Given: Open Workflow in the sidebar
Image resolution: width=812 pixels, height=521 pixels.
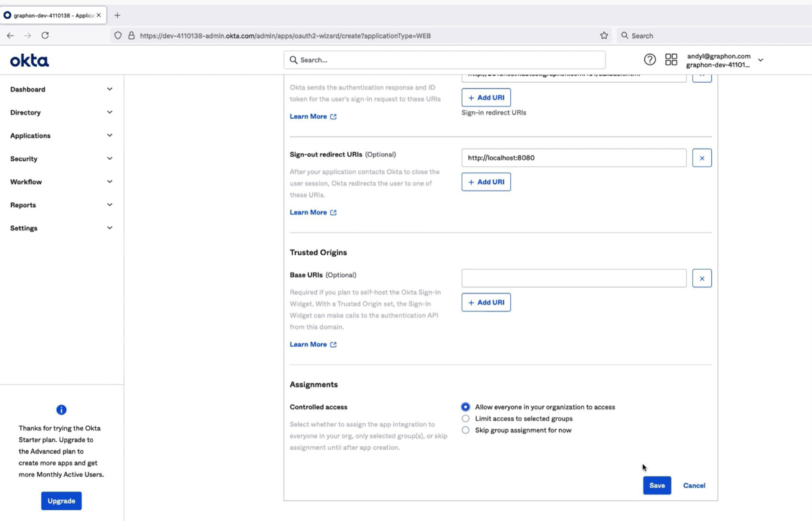Looking at the screenshot, I should point(26,182).
